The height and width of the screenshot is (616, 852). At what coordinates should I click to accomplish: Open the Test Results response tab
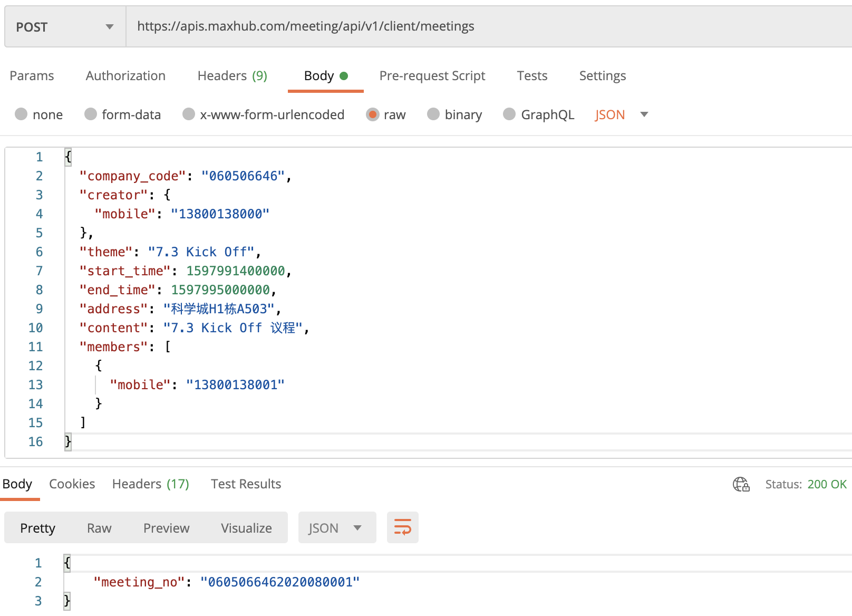[246, 484]
